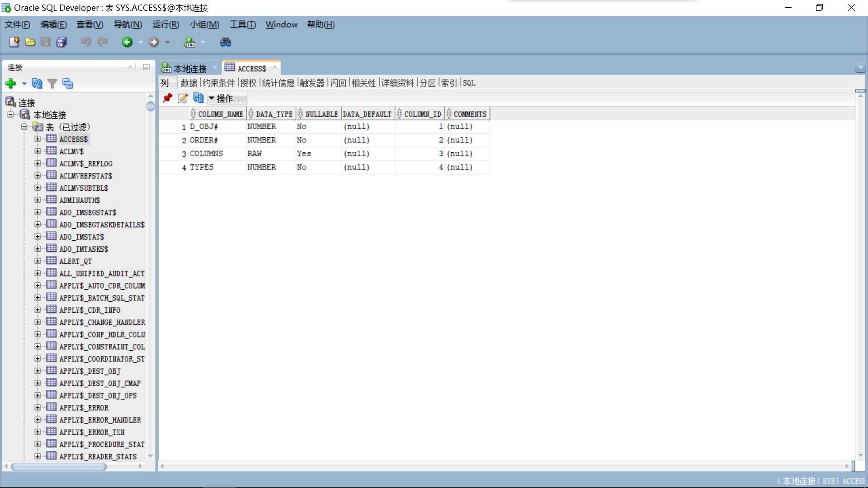Open the SQL Worksheet toolbar icon
Image resolution: width=868 pixels, height=488 pixels.
[190, 42]
